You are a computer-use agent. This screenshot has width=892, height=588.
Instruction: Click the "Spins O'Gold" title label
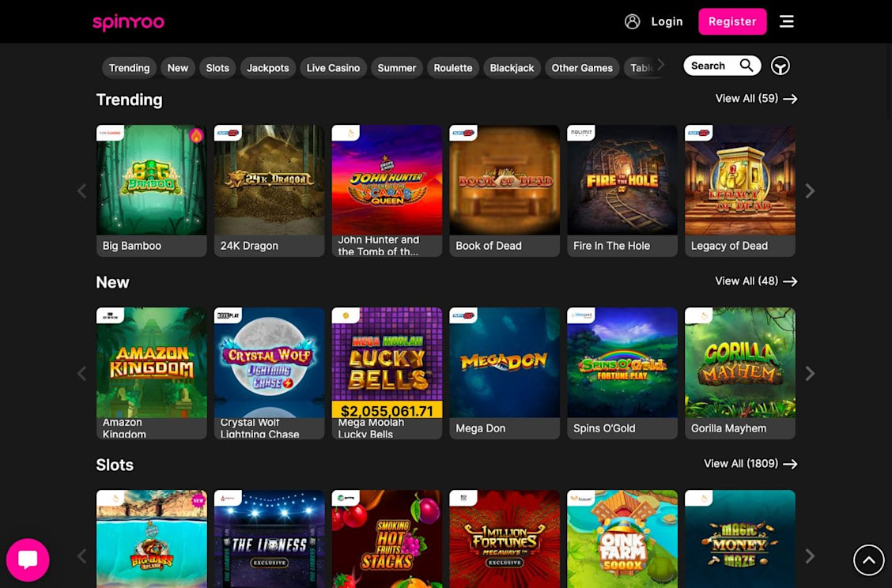(x=604, y=428)
